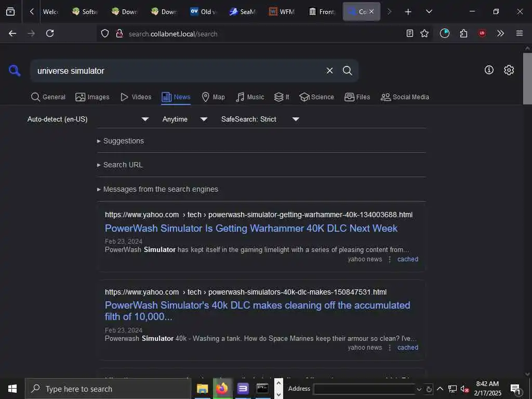Open File Explorer from the taskbar
The height and width of the screenshot is (399, 532).
202,389
